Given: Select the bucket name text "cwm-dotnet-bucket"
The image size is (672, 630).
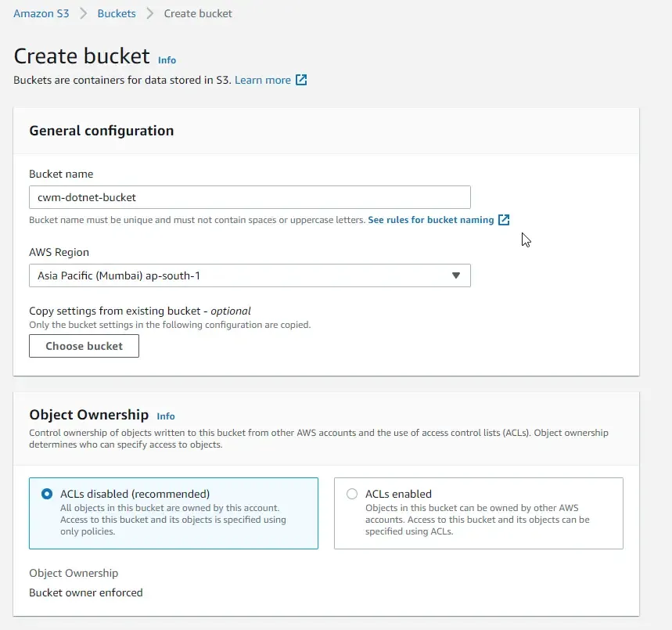Looking at the screenshot, I should tap(86, 196).
